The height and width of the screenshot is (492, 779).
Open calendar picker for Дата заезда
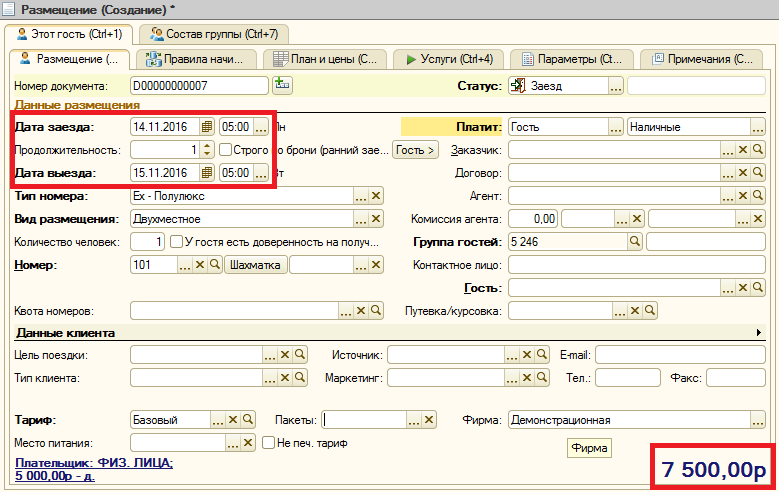[x=207, y=127]
